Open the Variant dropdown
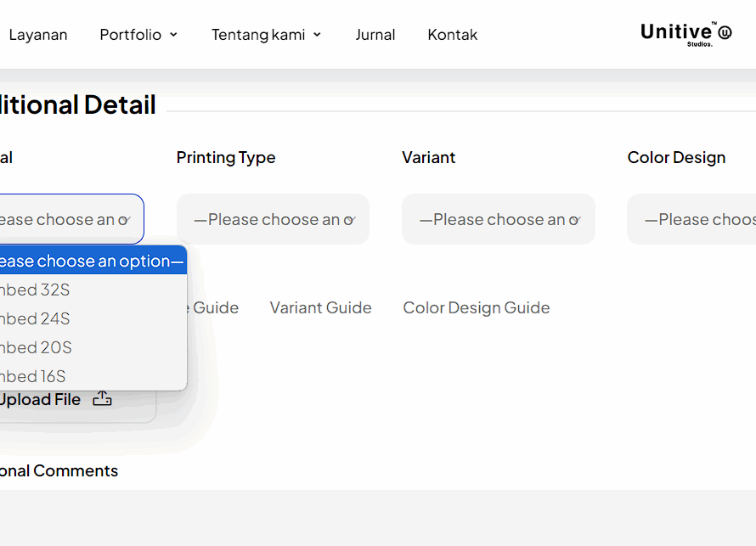 pyautogui.click(x=498, y=219)
